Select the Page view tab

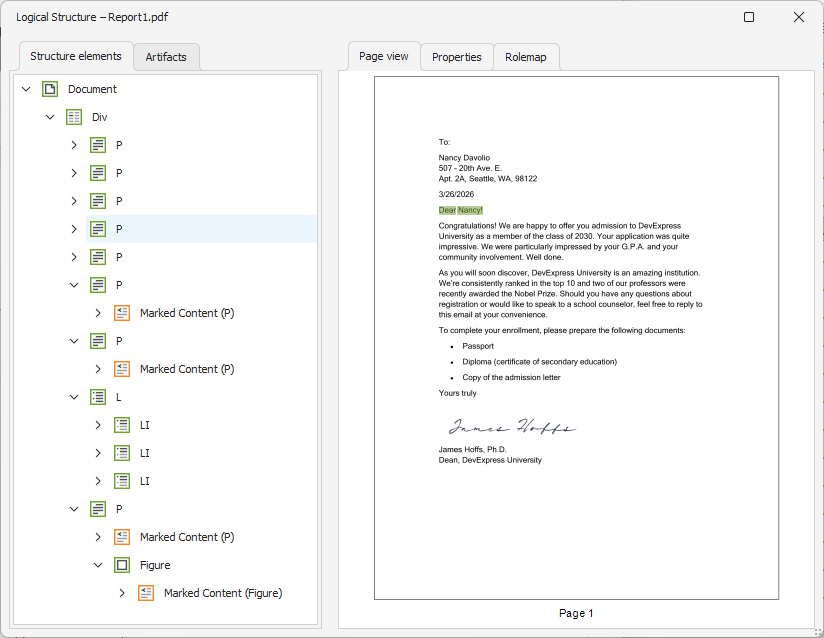(x=384, y=56)
